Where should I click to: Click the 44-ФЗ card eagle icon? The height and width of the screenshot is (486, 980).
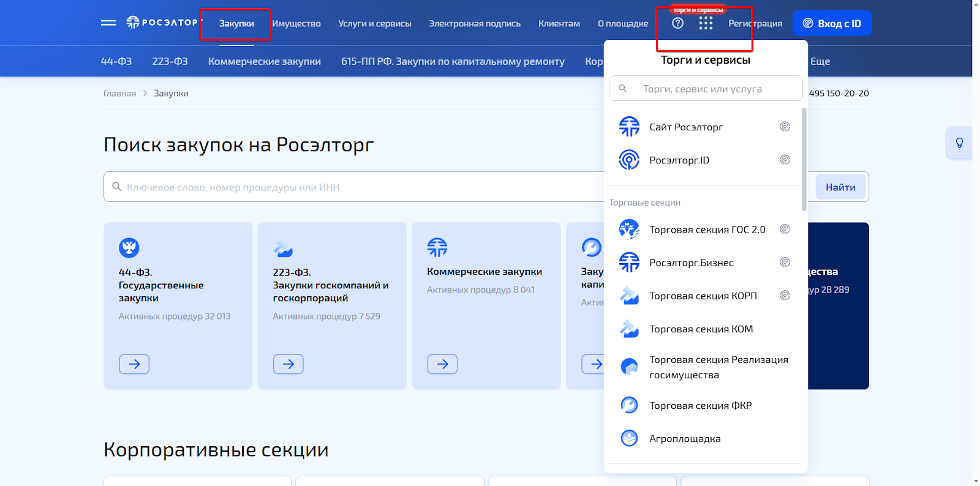click(129, 247)
